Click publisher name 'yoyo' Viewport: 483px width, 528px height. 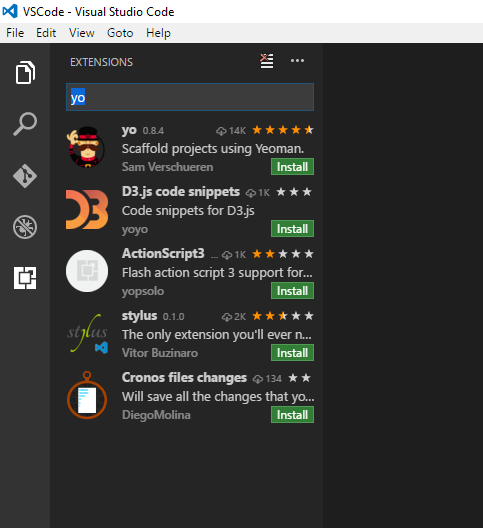coord(135,230)
